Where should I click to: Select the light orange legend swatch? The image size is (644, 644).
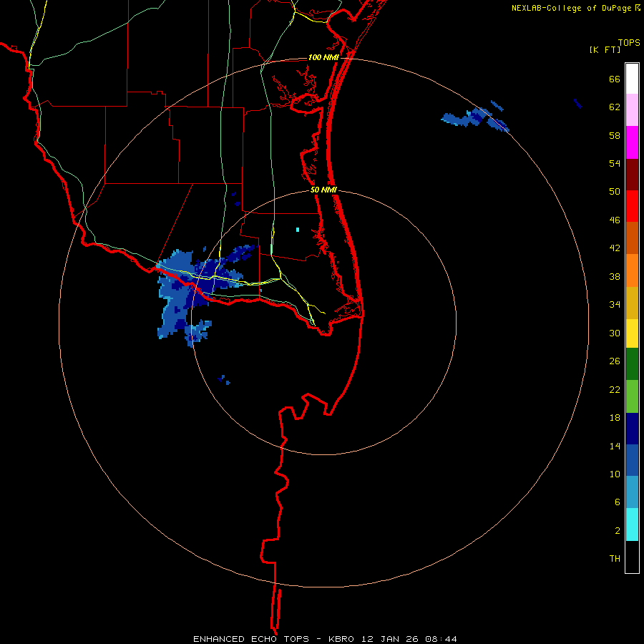(632, 270)
